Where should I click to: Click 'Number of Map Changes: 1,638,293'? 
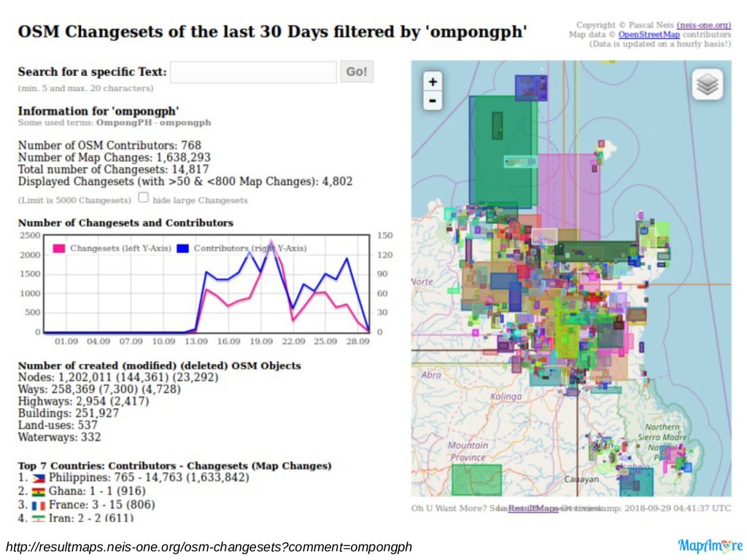[115, 157]
